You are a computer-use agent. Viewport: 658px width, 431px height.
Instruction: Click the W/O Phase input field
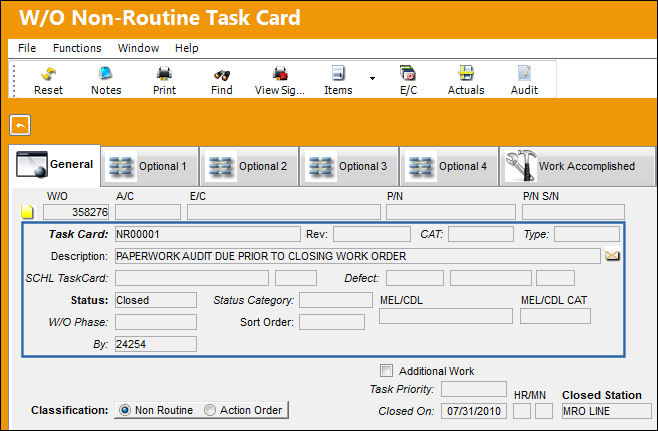(156, 322)
